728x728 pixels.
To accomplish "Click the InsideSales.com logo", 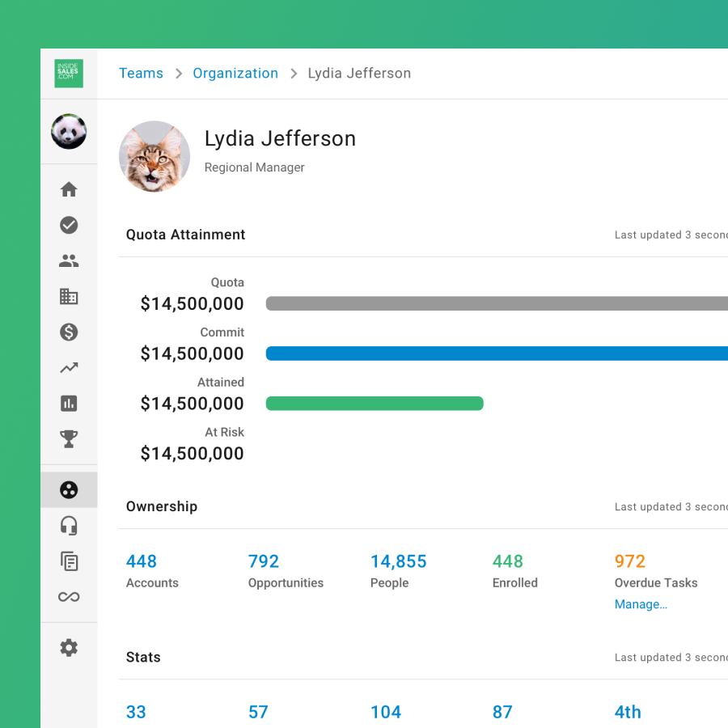I will pyautogui.click(x=69, y=74).
